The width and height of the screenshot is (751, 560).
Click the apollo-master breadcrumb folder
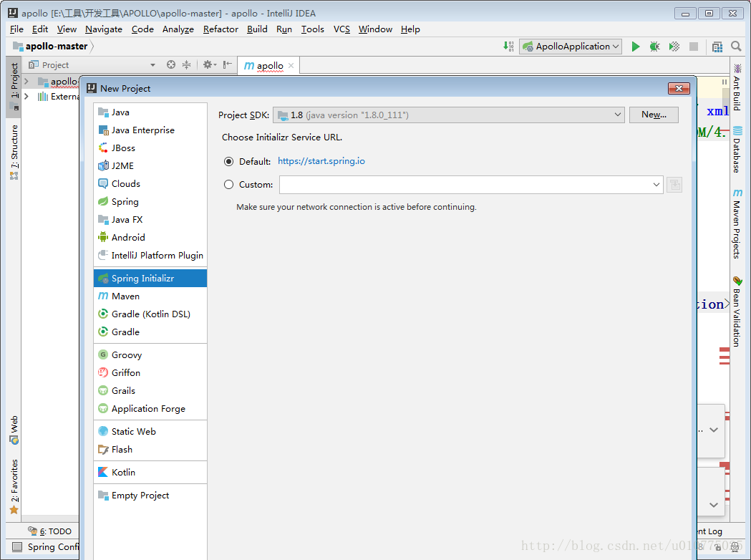(51, 47)
